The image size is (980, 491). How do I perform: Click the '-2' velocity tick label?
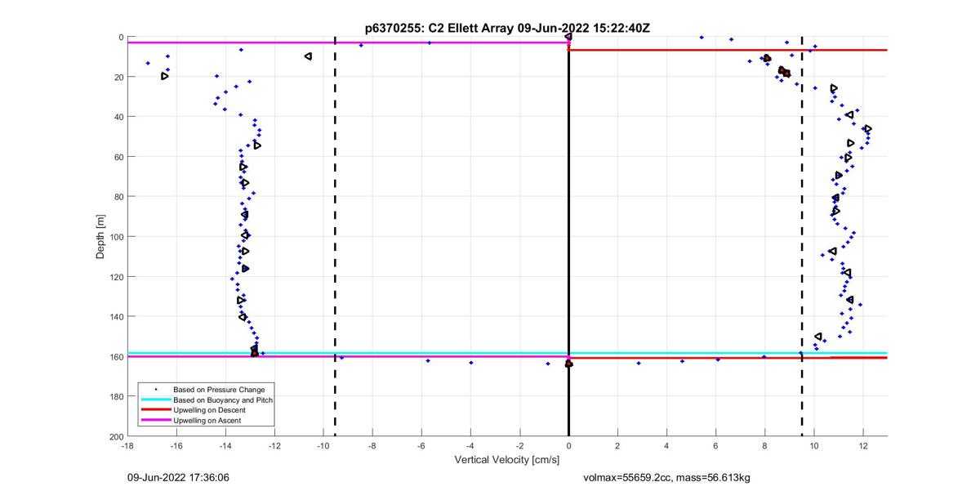tap(519, 446)
